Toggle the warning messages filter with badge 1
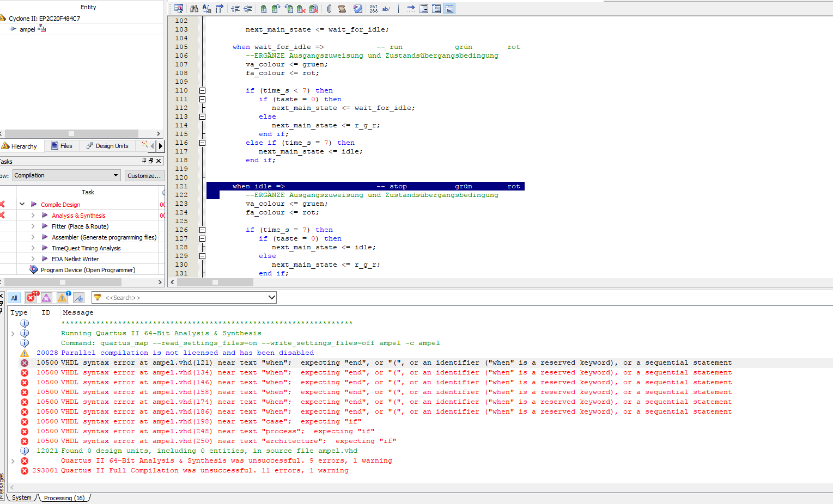 pos(63,297)
